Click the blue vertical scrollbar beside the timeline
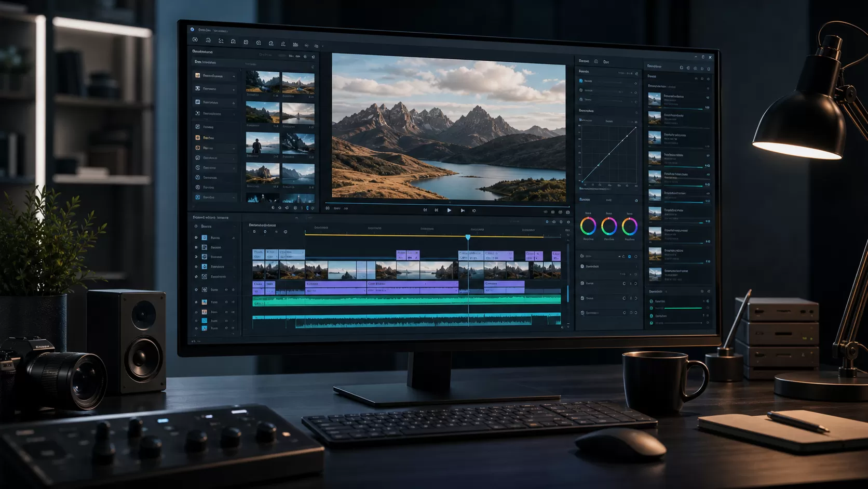 coord(567,293)
